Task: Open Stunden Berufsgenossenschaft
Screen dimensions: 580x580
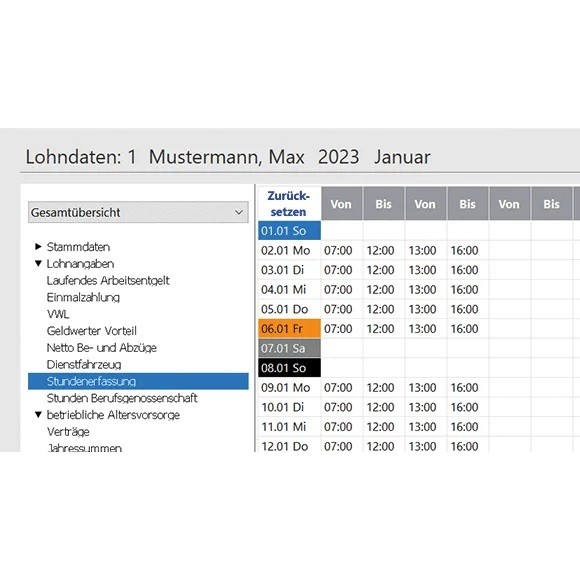Action: (122, 398)
